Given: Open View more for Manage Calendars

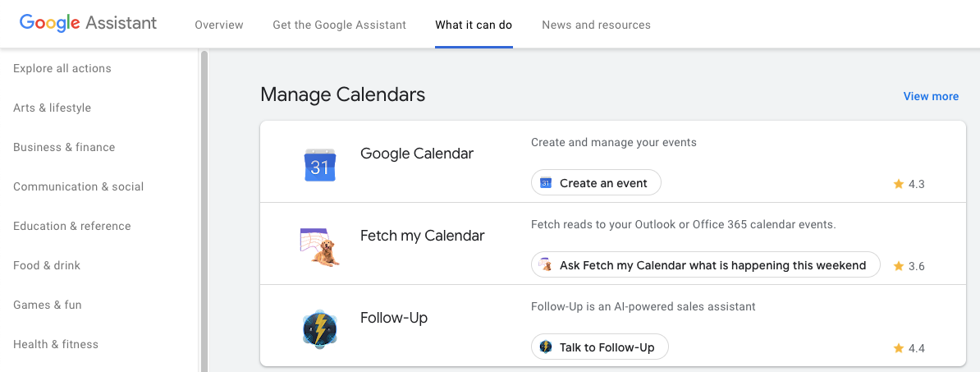Looking at the screenshot, I should 931,96.
